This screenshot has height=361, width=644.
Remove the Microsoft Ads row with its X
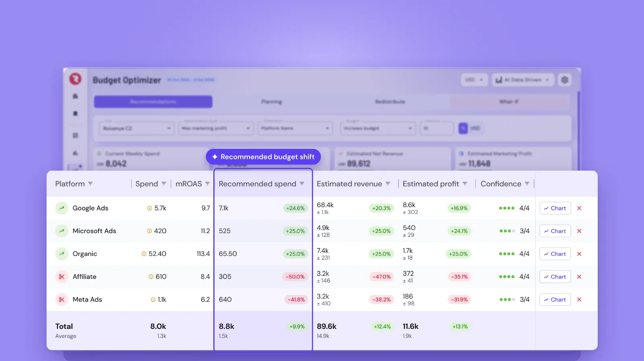pyautogui.click(x=579, y=231)
